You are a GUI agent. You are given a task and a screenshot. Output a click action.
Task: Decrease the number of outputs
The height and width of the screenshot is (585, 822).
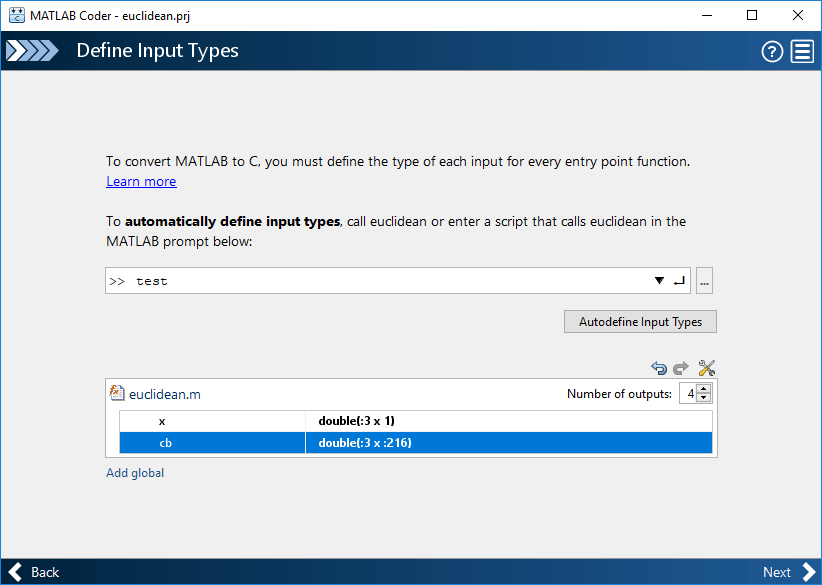[x=704, y=398]
